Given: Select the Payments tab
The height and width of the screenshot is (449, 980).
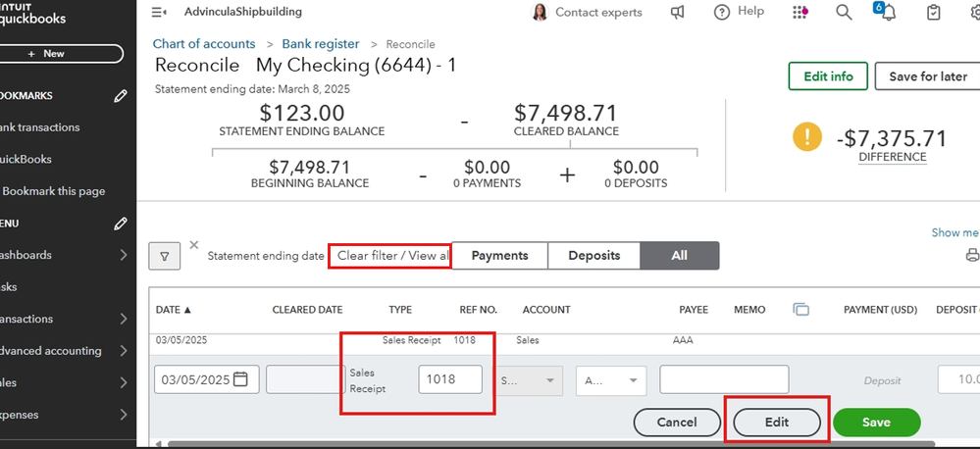Looking at the screenshot, I should pyautogui.click(x=499, y=256).
